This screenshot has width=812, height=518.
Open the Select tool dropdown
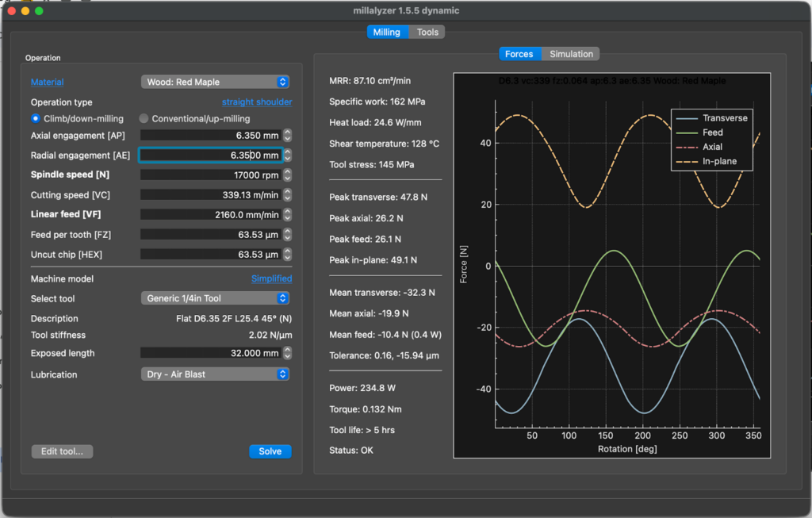point(215,298)
